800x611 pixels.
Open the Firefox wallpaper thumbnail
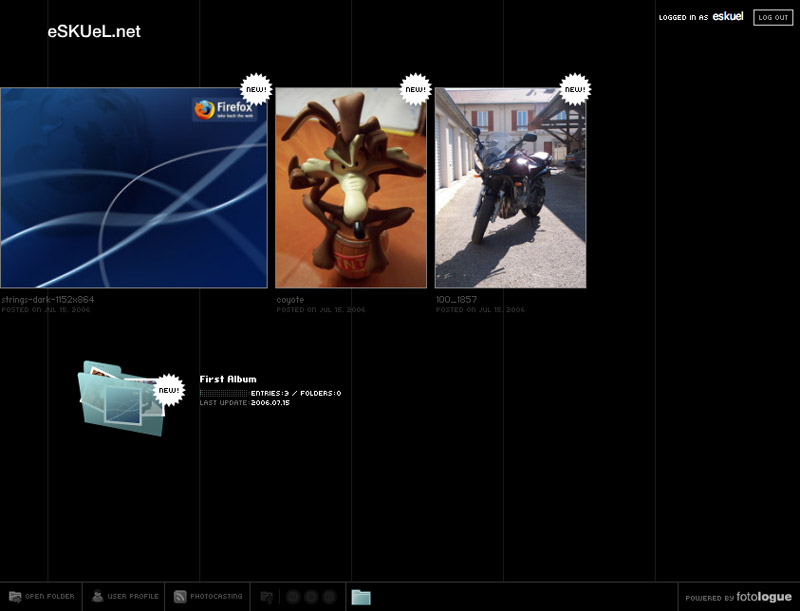[134, 188]
